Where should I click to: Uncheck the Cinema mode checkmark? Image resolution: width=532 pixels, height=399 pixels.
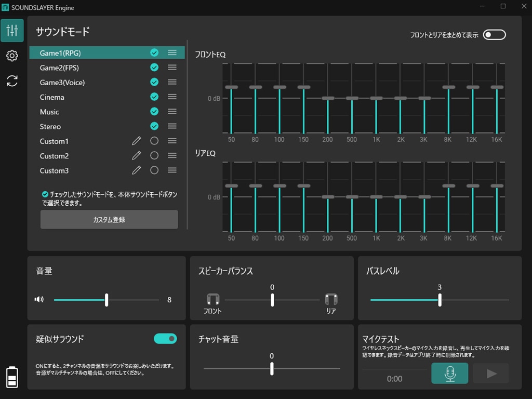(154, 97)
